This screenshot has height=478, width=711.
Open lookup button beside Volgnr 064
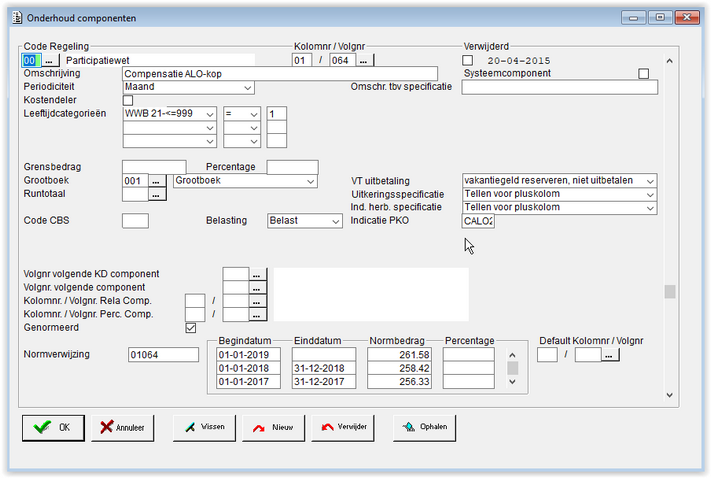(x=364, y=60)
